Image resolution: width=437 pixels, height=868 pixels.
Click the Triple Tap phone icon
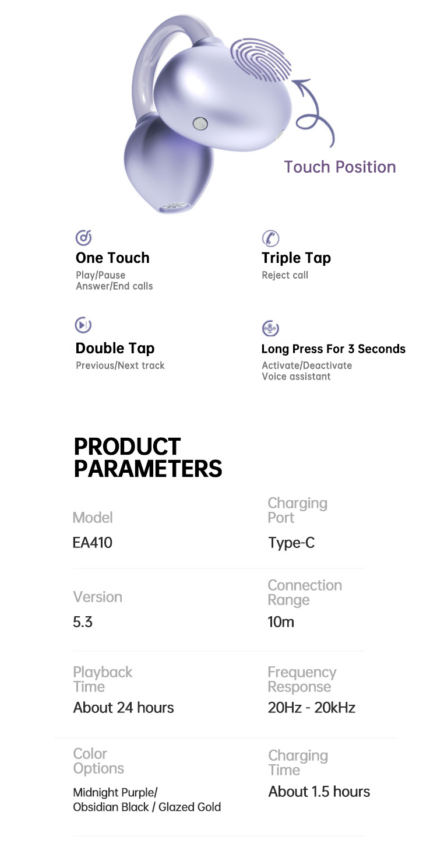point(270,238)
